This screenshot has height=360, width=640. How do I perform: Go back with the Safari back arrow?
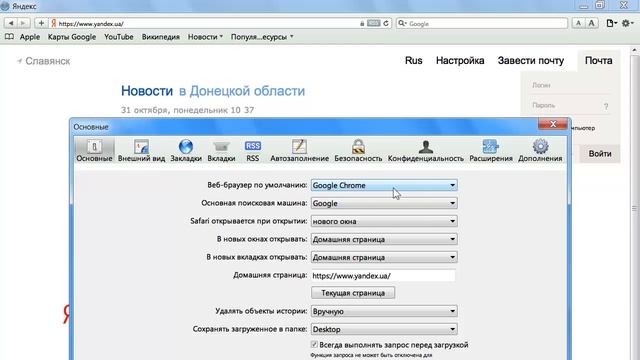[11, 23]
